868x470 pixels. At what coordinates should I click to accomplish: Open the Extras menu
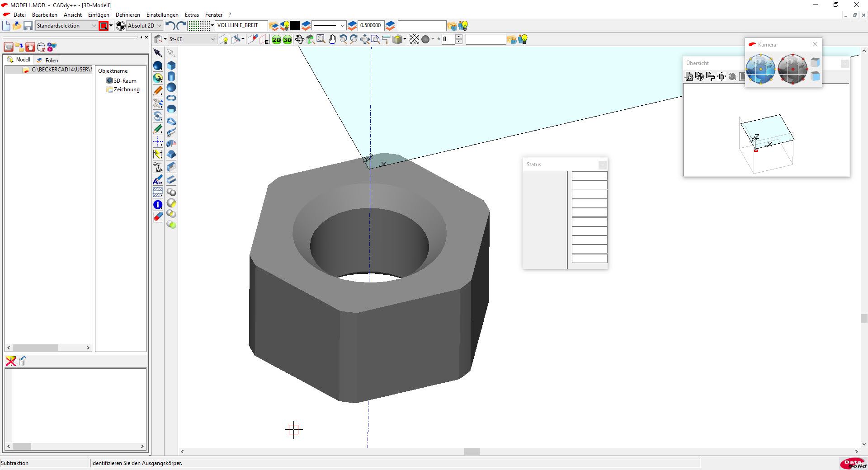click(192, 15)
